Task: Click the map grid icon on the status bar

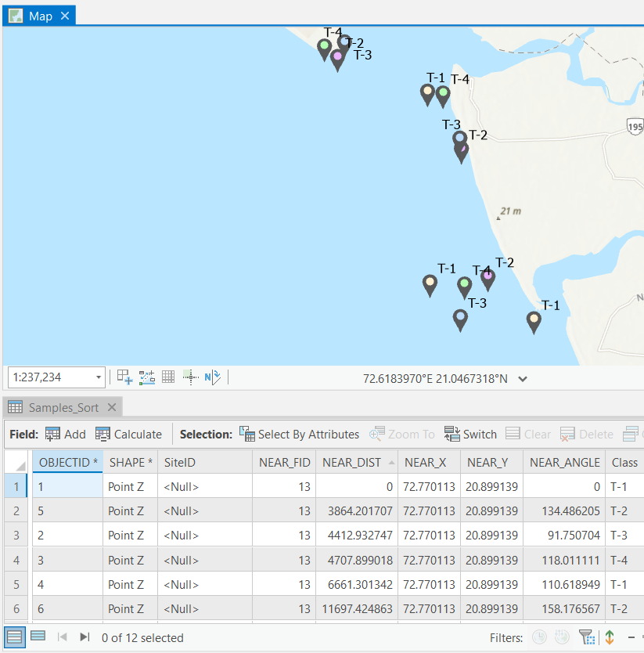Action: [168, 377]
